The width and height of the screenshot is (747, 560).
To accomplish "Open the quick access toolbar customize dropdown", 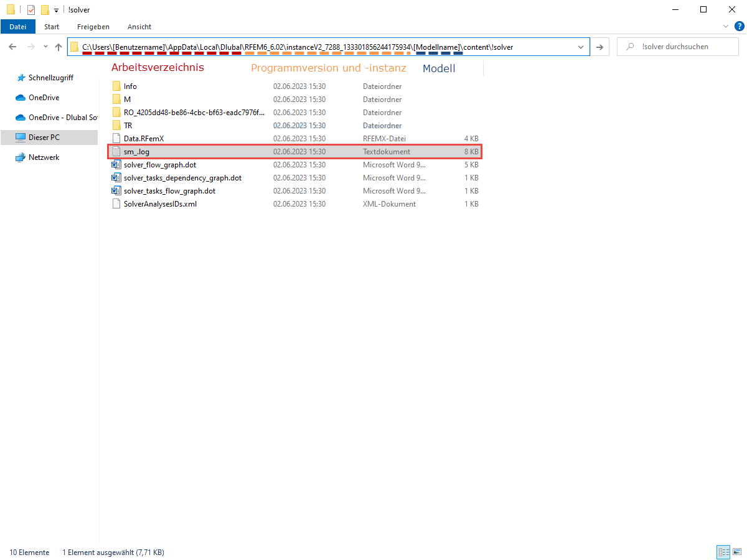I will click(x=56, y=10).
